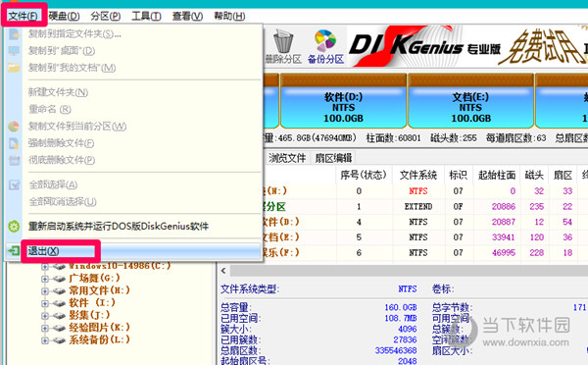Open the 分区(P) menu
The height and width of the screenshot is (365, 588).
[x=106, y=16]
